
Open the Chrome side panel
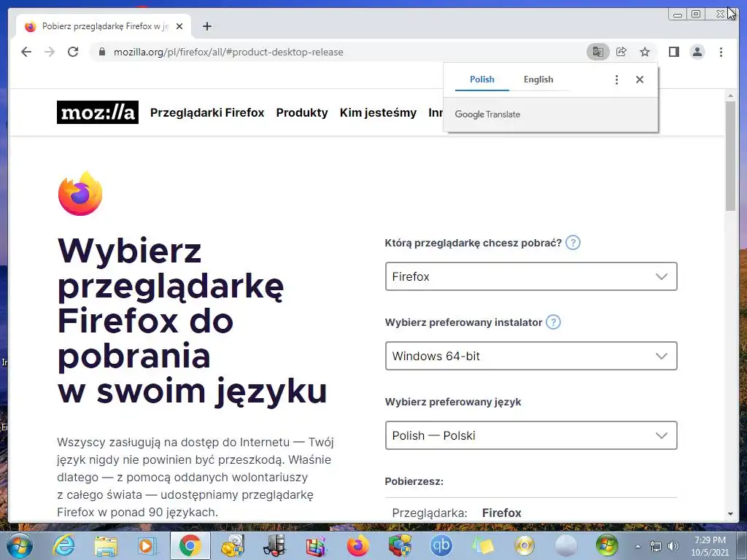[673, 52]
